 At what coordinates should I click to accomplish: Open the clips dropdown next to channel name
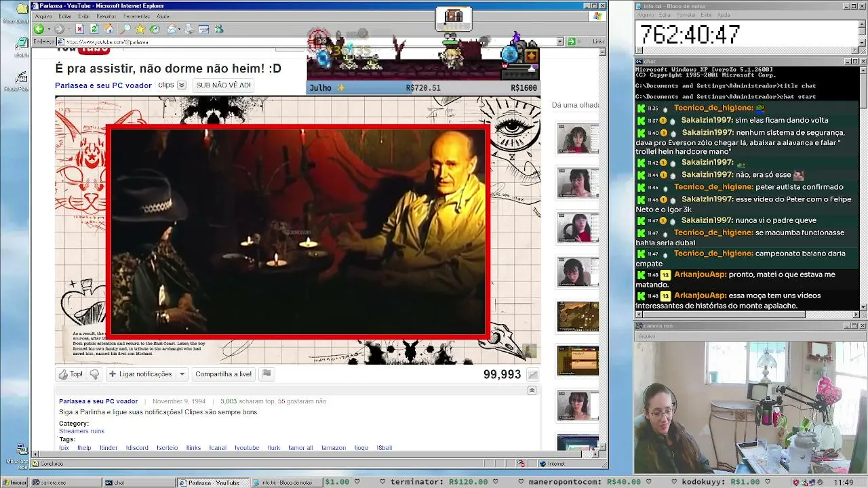click(182, 85)
